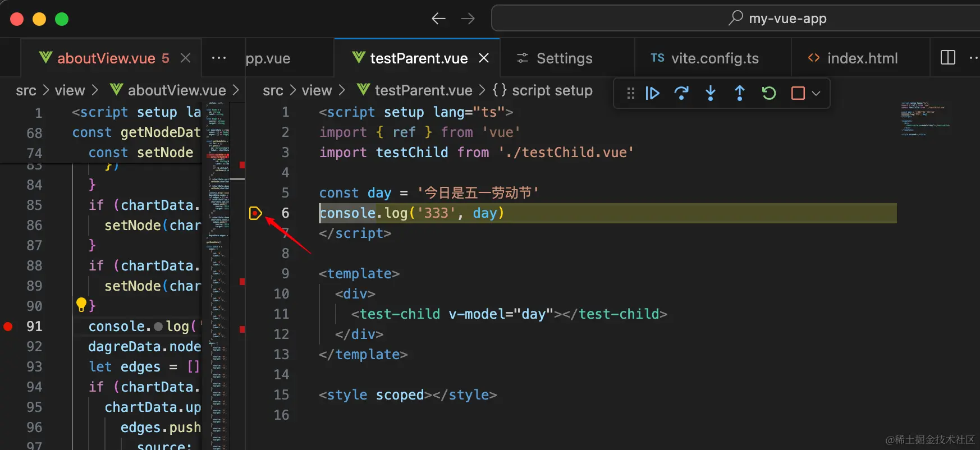Restart the debug session
Screen dimensions: 980x450
pyautogui.click(x=769, y=93)
